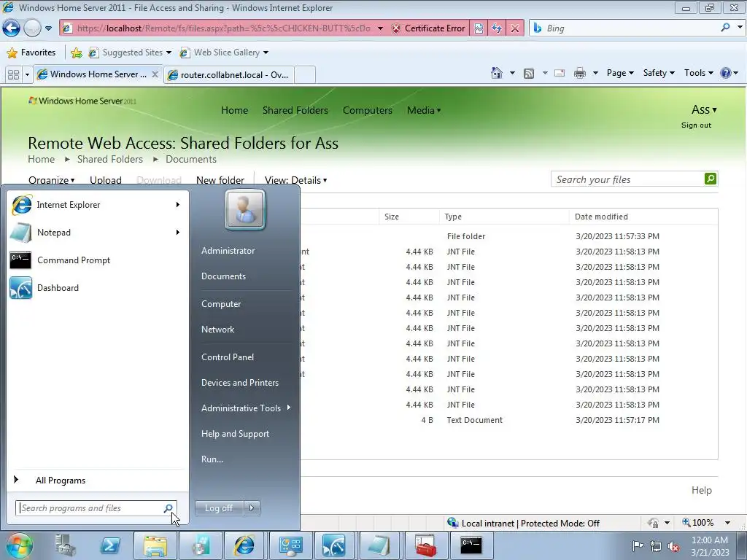
Task: Click the network tray icon
Action: coord(656,545)
